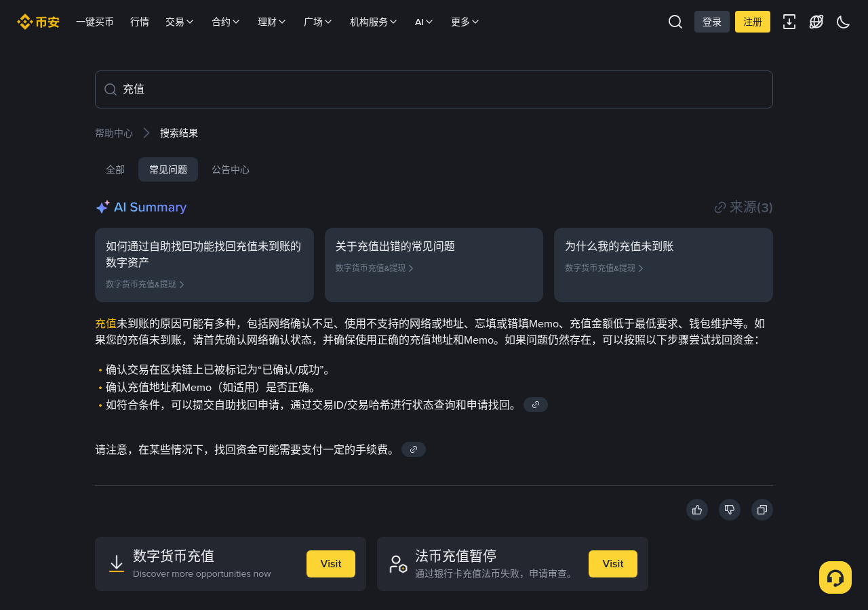The height and width of the screenshot is (610, 868).
Task: Expand the 机构服务 menu
Action: [374, 22]
